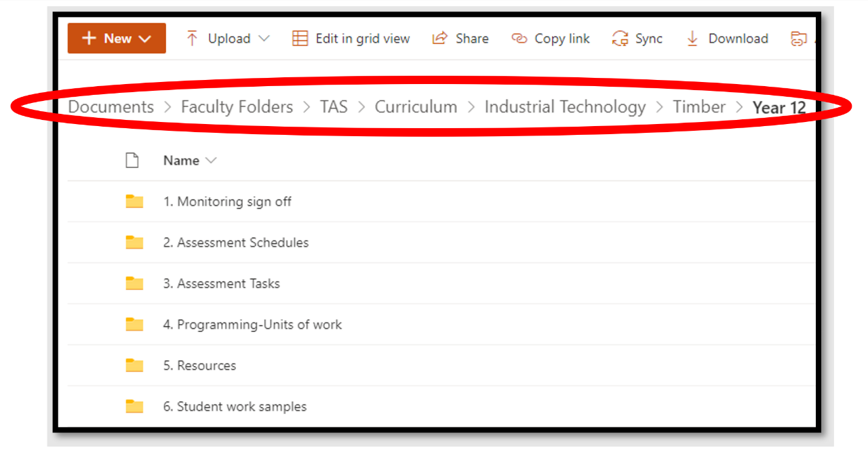Select the Download command label
Viewport: 868px width, 452px height.
tap(738, 39)
